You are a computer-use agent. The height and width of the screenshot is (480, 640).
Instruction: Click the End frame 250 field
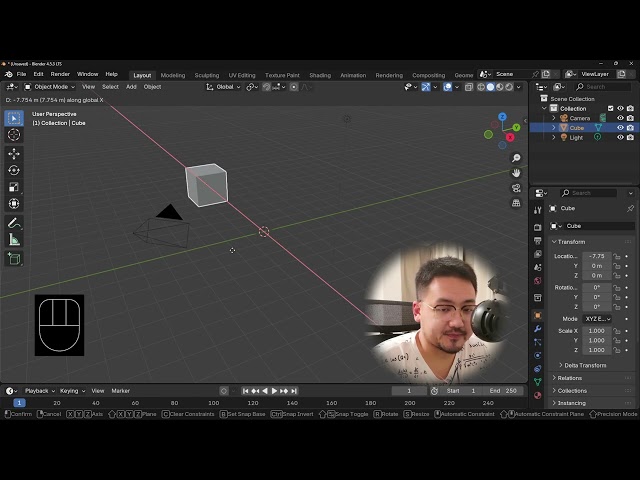point(503,391)
